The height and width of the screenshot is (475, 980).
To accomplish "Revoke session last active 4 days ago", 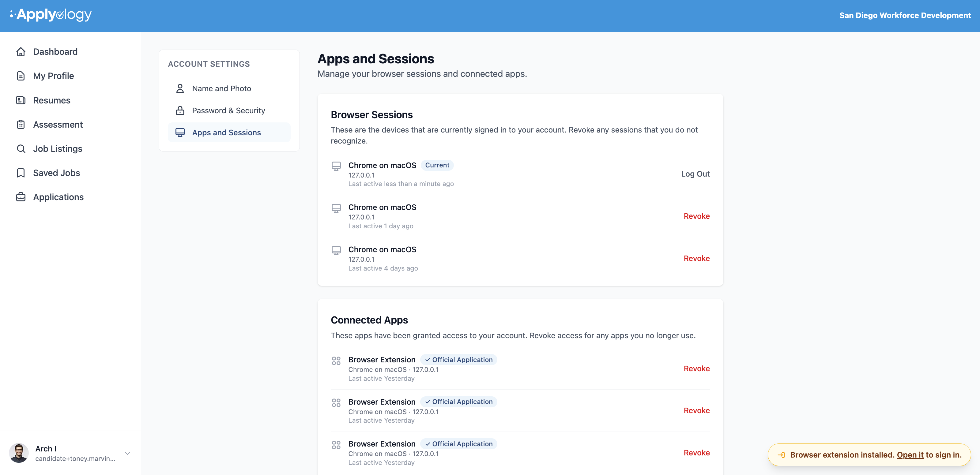I will pos(696,259).
